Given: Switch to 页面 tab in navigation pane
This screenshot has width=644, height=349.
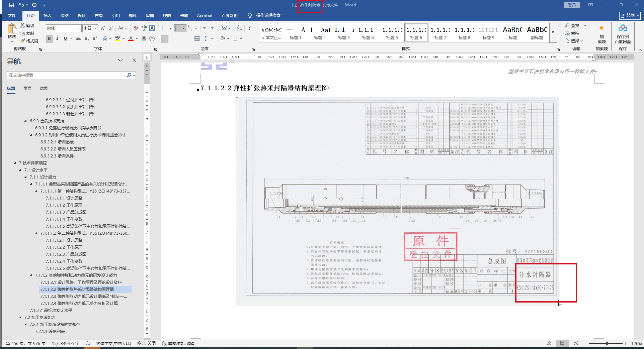Looking at the screenshot, I should pyautogui.click(x=27, y=89).
